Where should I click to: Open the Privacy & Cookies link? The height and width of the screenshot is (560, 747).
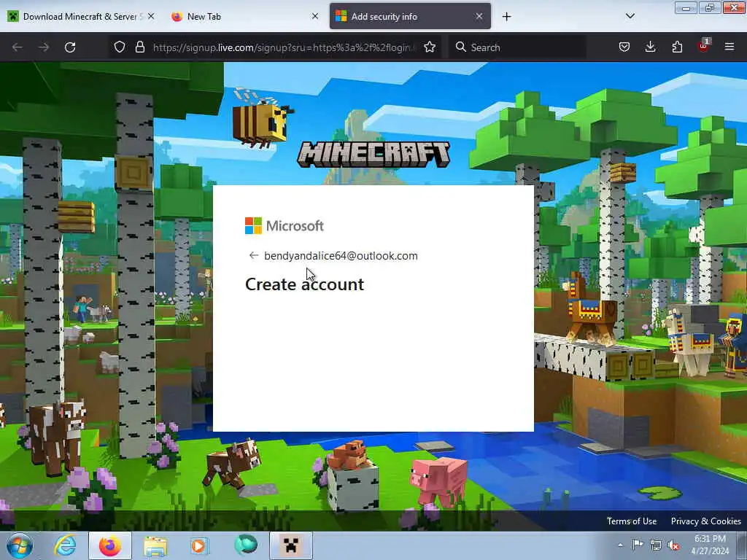tap(705, 521)
